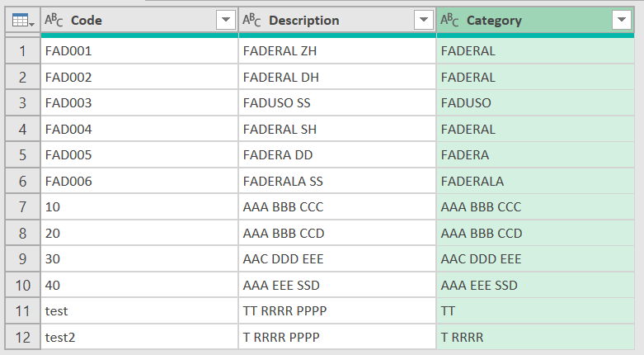This screenshot has width=644, height=355.
Task: Click the FADUSO SS description cell
Action: point(337,103)
